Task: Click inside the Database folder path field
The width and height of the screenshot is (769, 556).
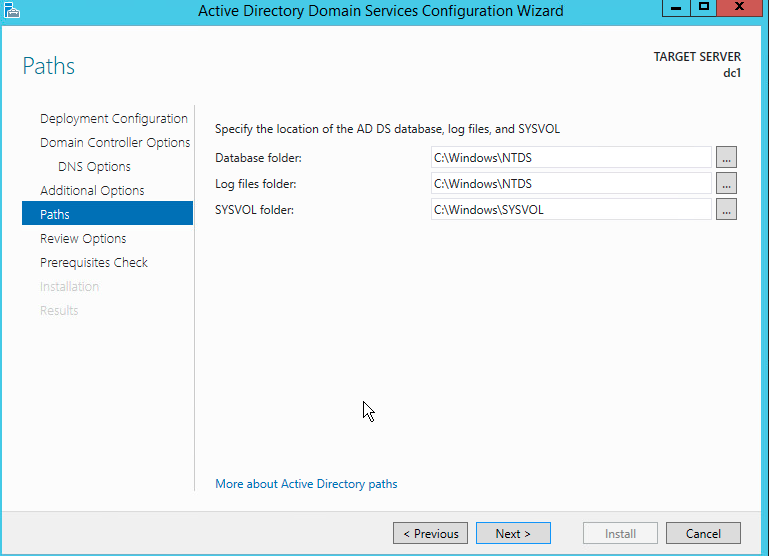Action: pos(570,157)
